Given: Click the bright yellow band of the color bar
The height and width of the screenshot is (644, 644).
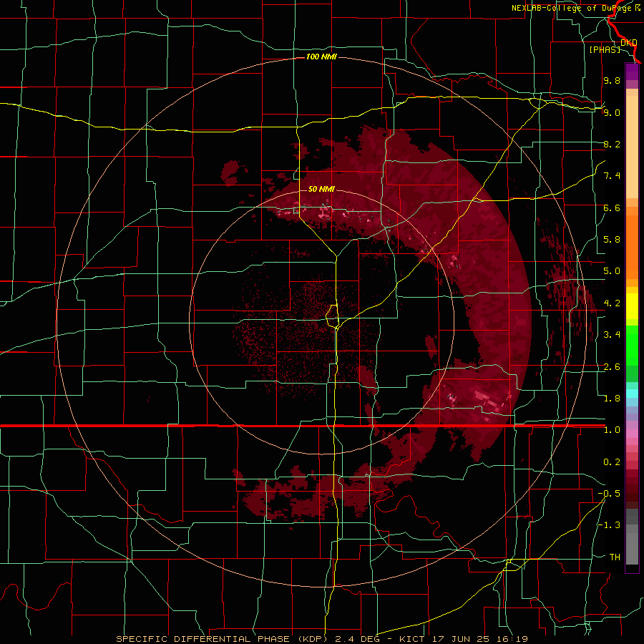Looking at the screenshot, I should click(632, 306).
